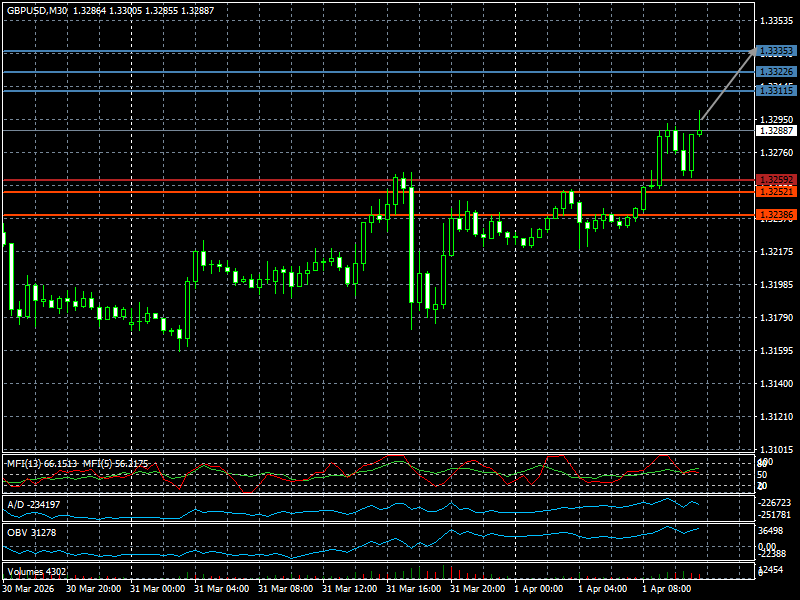Click the 30 Mar 2026 date label
Screen dimensions: 800x600
pos(30,589)
